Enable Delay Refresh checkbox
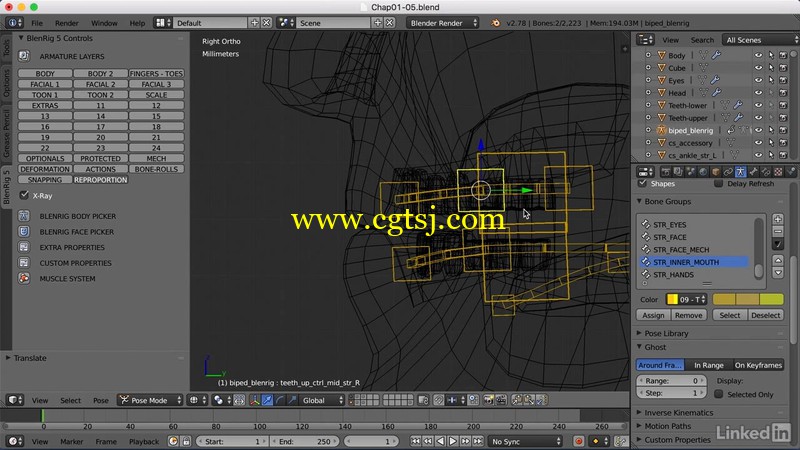This screenshot has width=800, height=450. tap(718, 183)
